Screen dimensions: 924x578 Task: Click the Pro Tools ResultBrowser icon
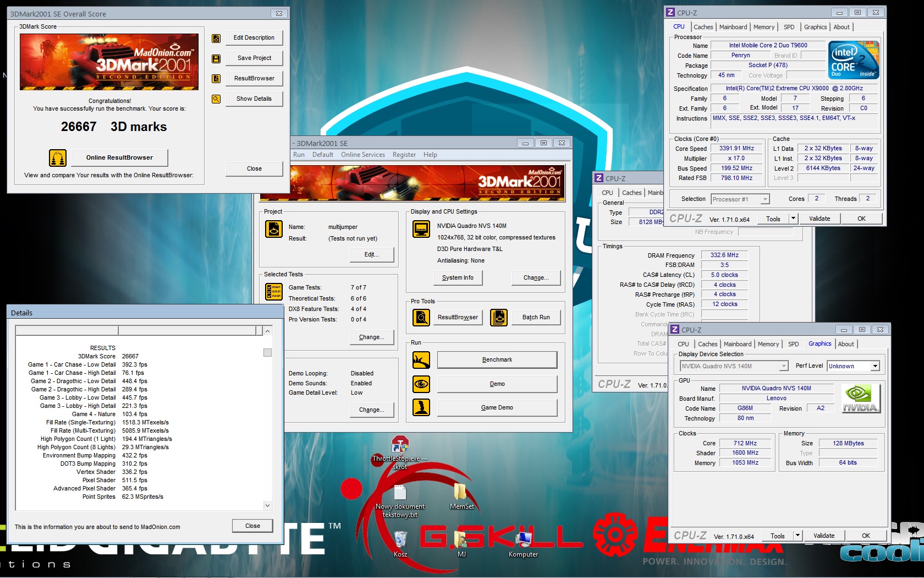(421, 318)
